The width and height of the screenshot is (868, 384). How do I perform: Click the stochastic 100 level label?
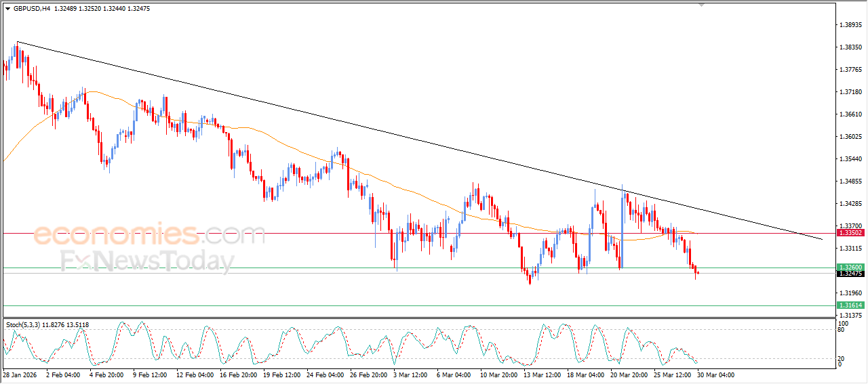pos(843,324)
